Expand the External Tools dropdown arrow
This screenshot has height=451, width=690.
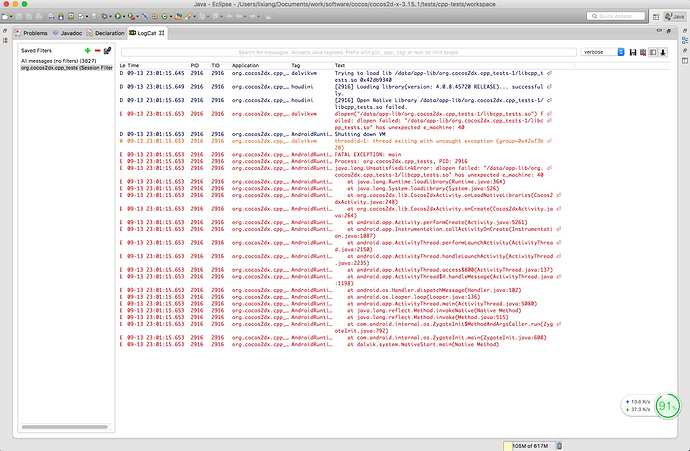(137, 17)
